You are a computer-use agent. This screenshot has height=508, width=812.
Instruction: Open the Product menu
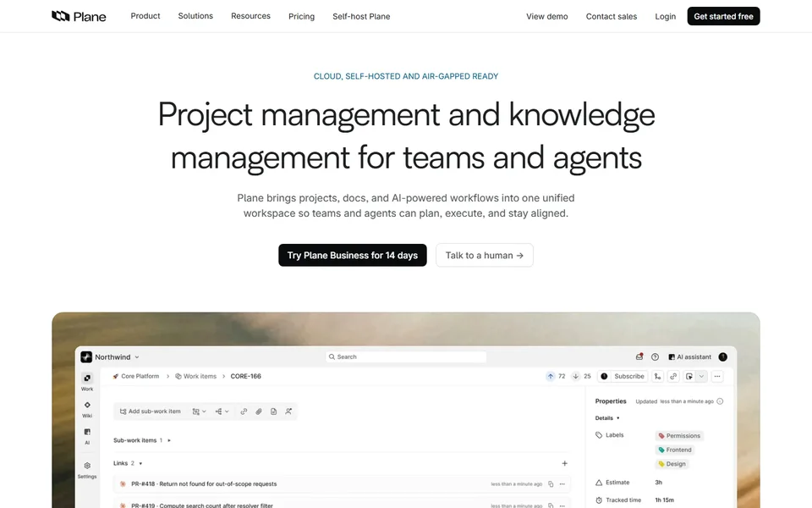pyautogui.click(x=145, y=16)
